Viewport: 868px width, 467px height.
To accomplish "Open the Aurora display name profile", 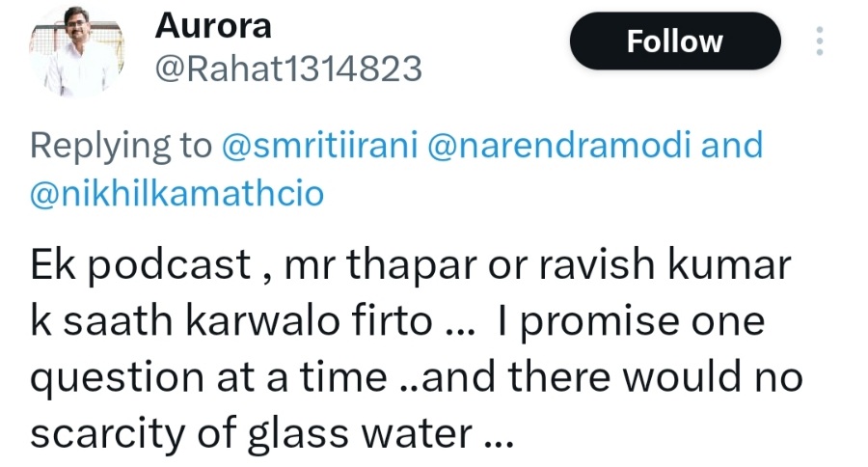I will click(213, 27).
